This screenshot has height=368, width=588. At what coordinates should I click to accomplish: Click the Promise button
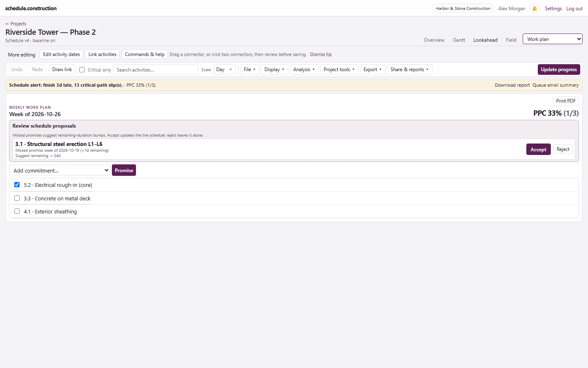point(124,171)
